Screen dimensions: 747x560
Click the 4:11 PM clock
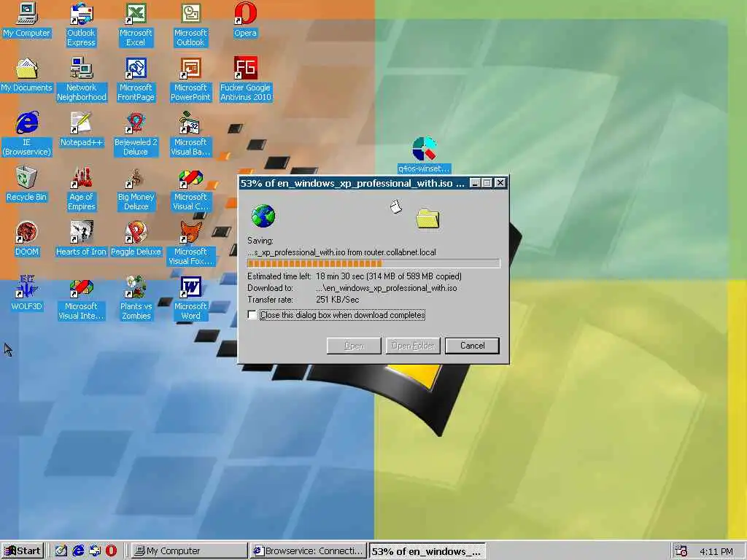coord(716,551)
